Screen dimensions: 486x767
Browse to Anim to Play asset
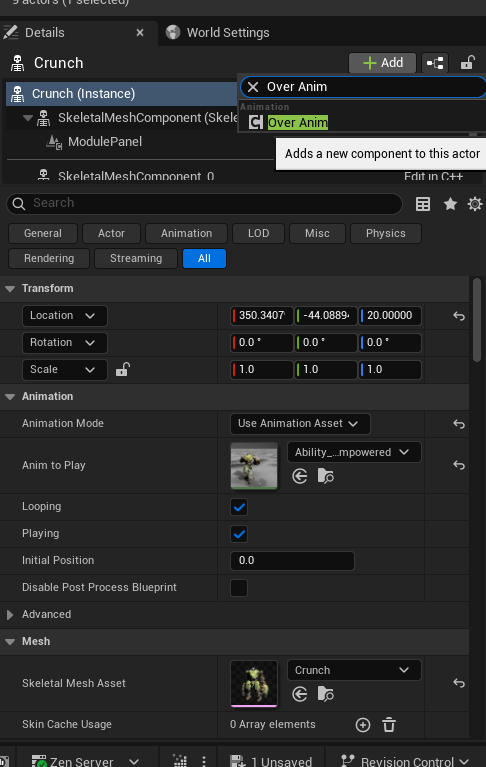(x=326, y=476)
